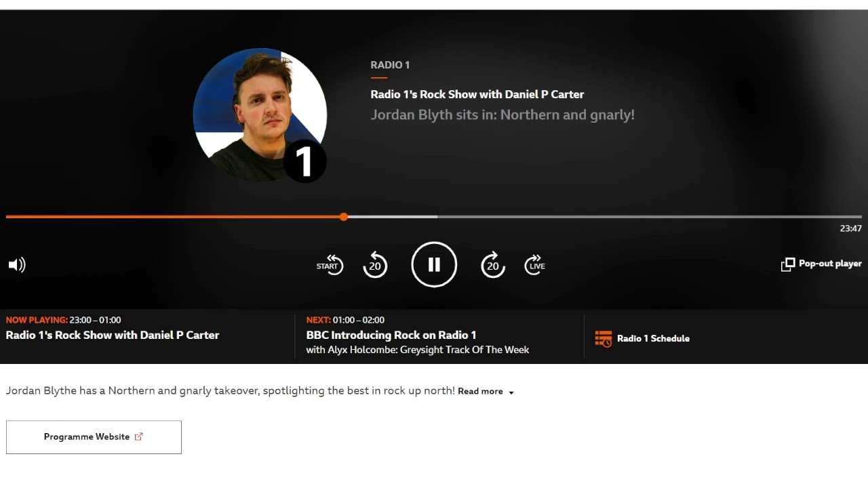This screenshot has width=868, height=488.
Task: Click title Radio 1's Rock Show with Daniel P Carter in player
Action: 477,94
